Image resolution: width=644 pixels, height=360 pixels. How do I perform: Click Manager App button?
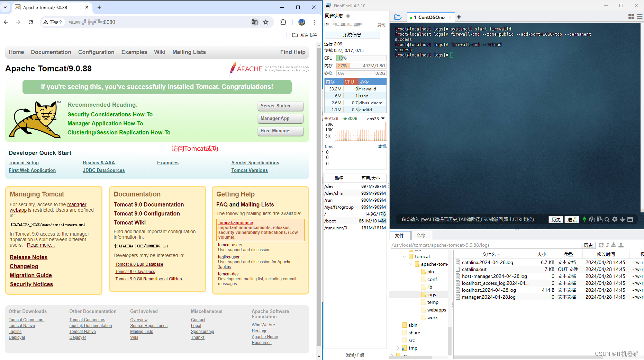(280, 118)
